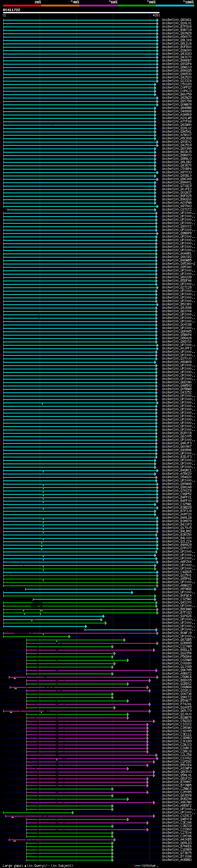Image resolution: width=197 pixels, height=868 pixels.
Task: Open hit UniRef100_B7FHX4
Action: point(176,26)
